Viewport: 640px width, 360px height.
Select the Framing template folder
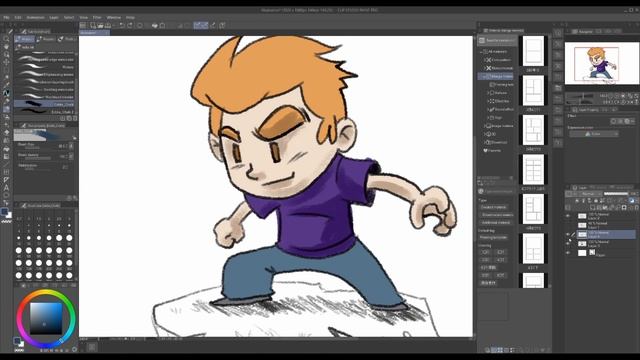[x=502, y=84]
